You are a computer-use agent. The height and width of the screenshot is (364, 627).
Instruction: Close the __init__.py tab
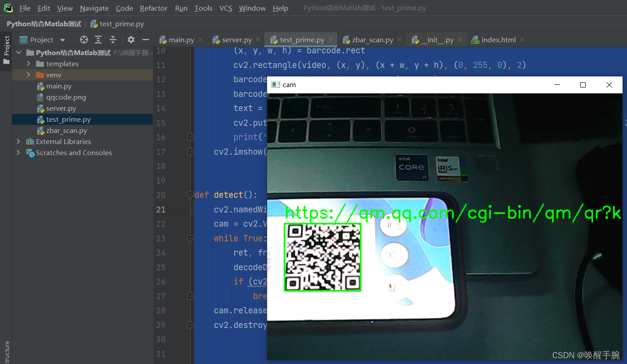click(x=460, y=40)
